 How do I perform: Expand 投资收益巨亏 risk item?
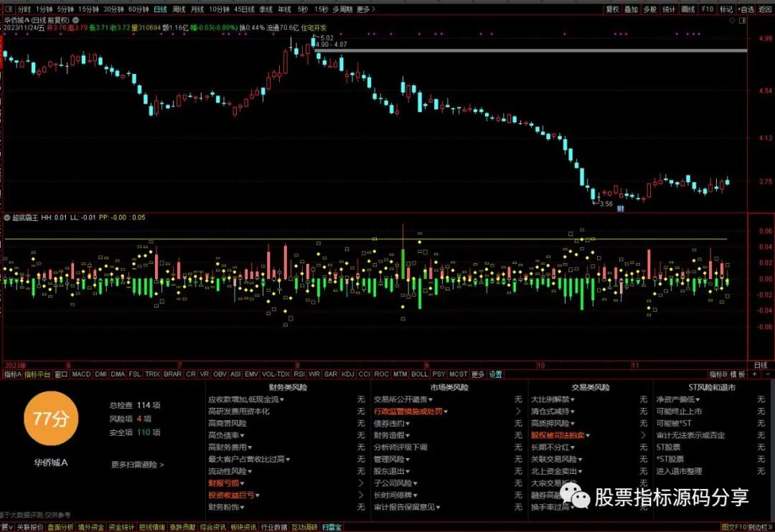(x=234, y=495)
